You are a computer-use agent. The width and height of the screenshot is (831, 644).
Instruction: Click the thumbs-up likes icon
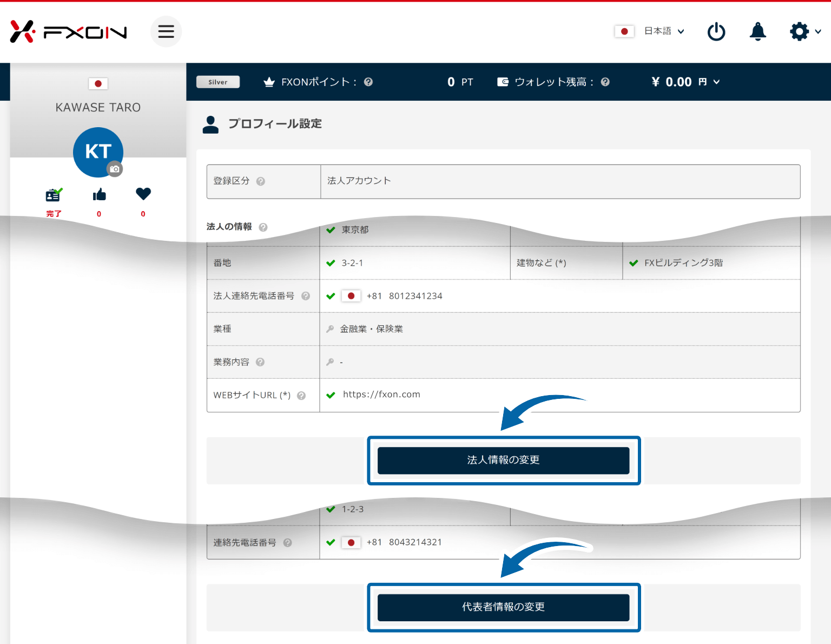click(x=99, y=194)
